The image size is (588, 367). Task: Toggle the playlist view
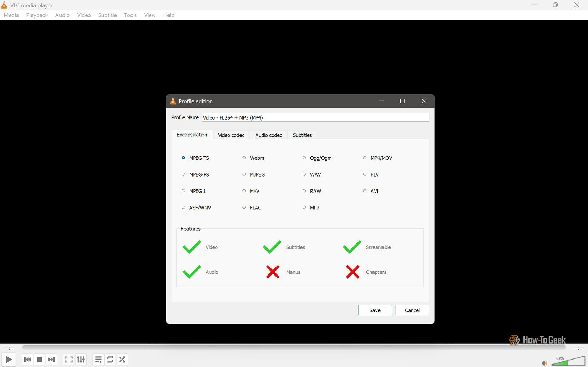coord(98,360)
